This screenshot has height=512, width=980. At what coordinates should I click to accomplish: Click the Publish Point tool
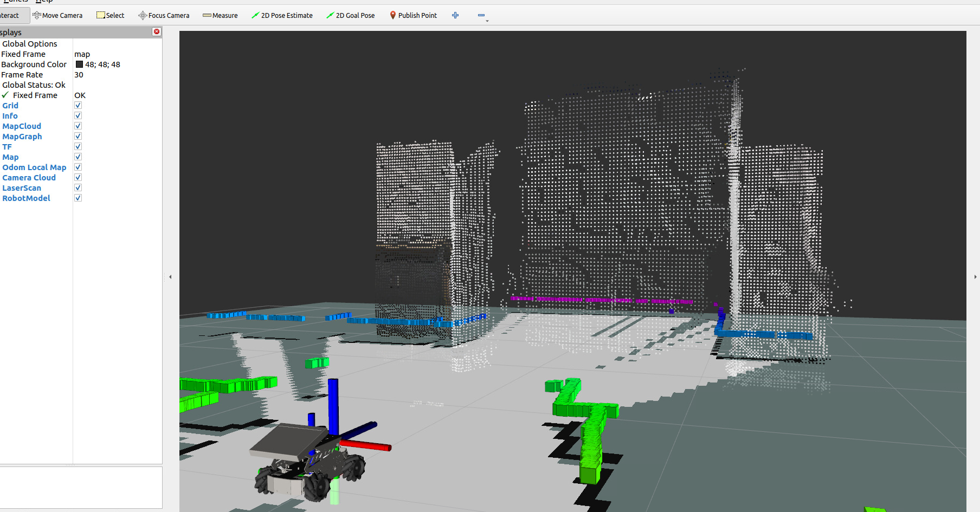coord(414,15)
